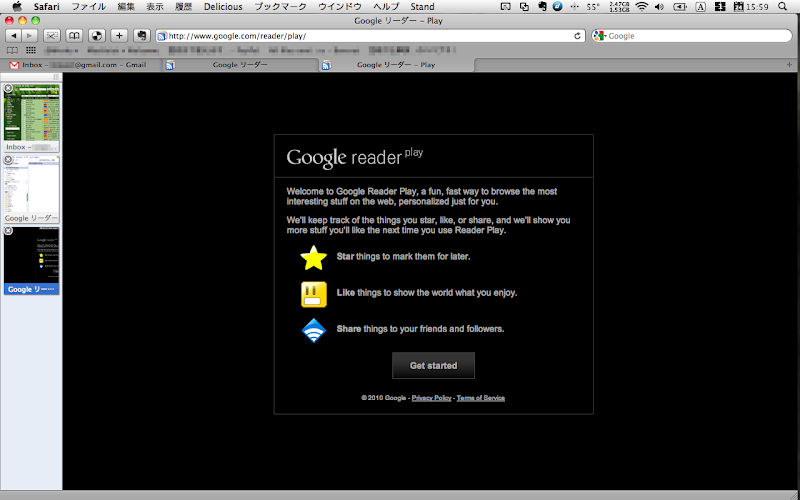
Task: Open the search engine dropdown in Google search field
Action: 601,36
